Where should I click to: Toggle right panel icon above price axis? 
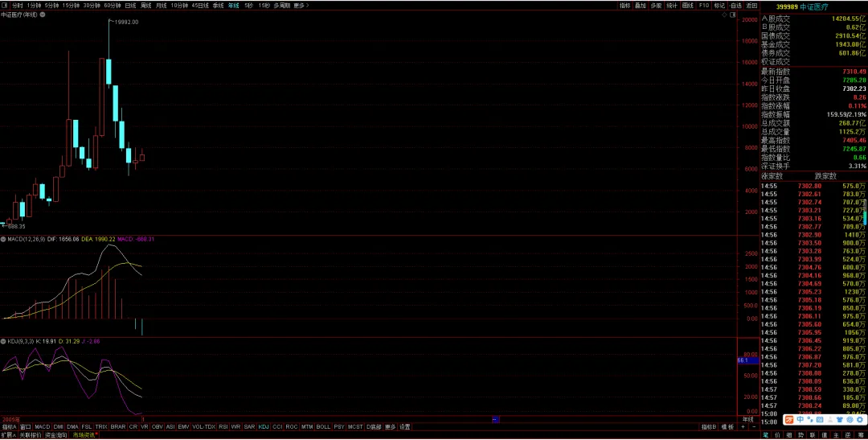point(732,15)
